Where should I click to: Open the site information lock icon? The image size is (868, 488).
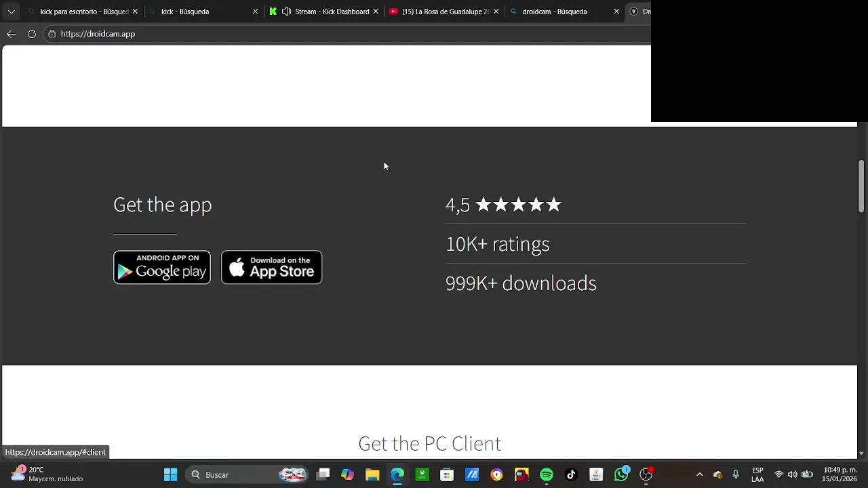(52, 34)
